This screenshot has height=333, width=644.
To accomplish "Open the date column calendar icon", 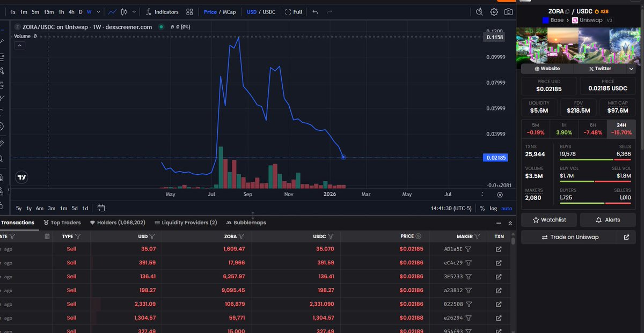I will coord(47,236).
